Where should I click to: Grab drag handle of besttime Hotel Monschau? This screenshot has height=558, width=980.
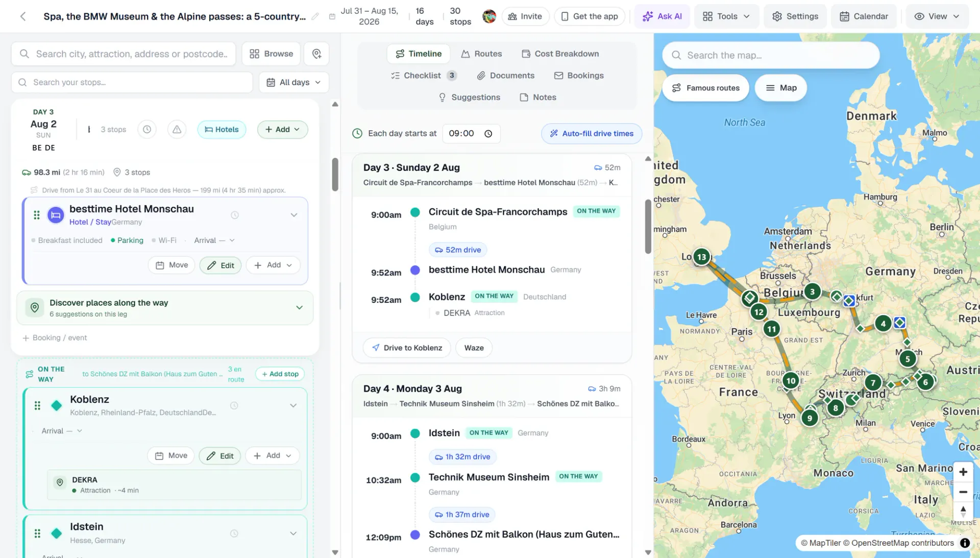(x=37, y=215)
